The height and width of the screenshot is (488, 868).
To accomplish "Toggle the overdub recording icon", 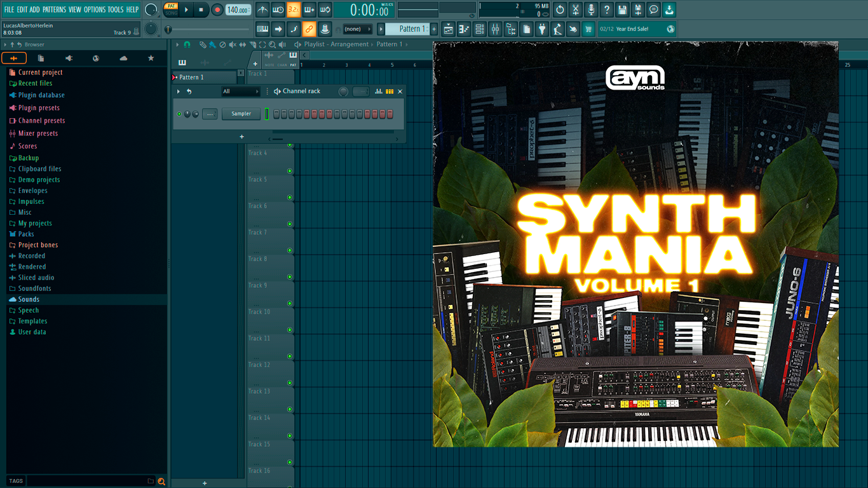I will coord(309,10).
